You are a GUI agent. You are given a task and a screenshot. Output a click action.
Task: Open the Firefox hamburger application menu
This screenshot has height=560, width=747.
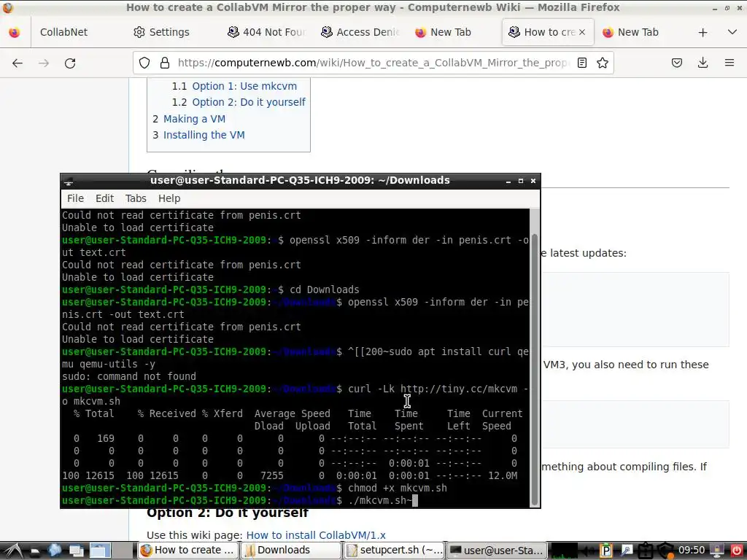click(729, 63)
